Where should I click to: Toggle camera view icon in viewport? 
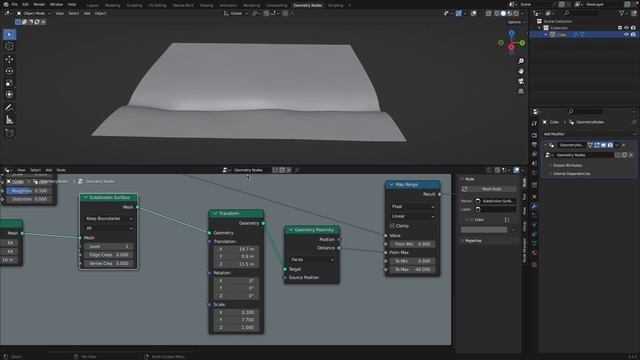(x=521, y=81)
